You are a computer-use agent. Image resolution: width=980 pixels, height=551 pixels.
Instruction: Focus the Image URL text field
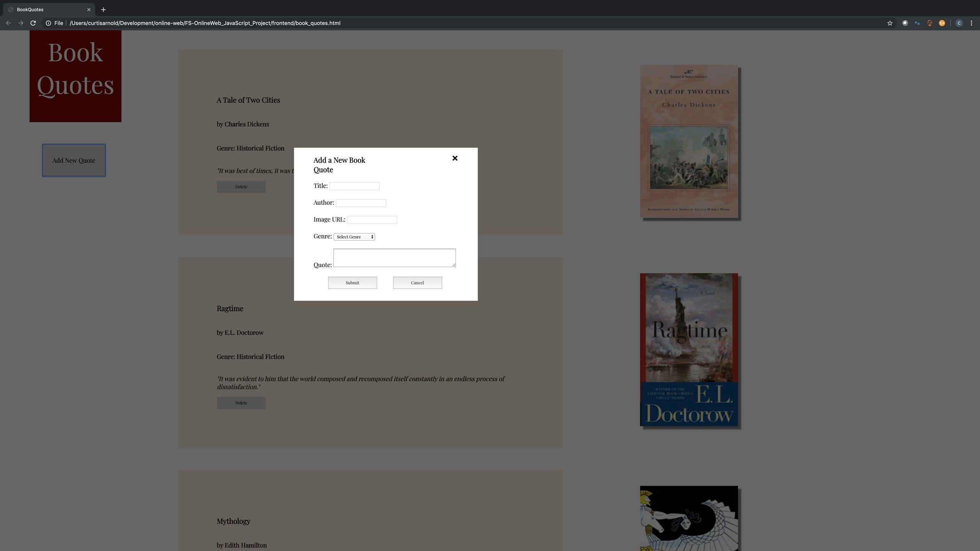(x=372, y=219)
